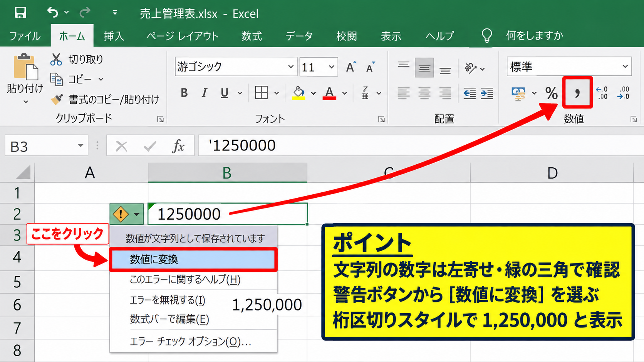
Task: Switch to the 挿入 tab
Action: [114, 36]
